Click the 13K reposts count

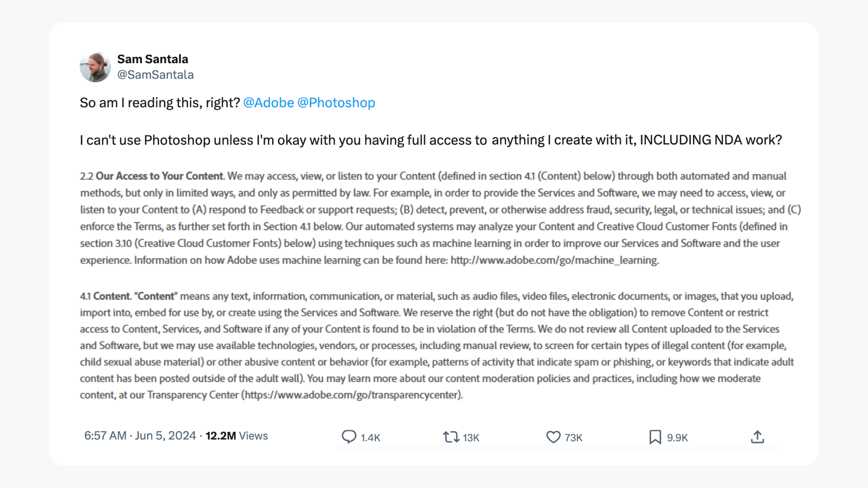click(x=471, y=437)
